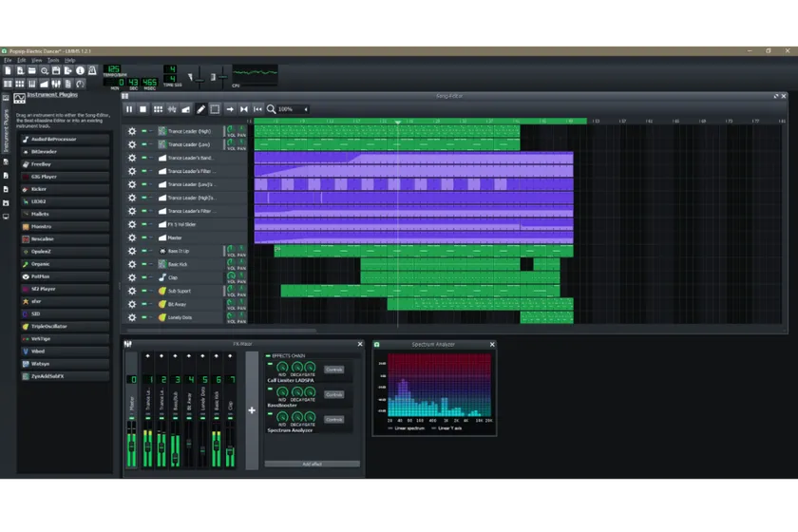This screenshot has height=532, width=798.
Task: Select the draw mode pencil tool
Action: click(201, 109)
